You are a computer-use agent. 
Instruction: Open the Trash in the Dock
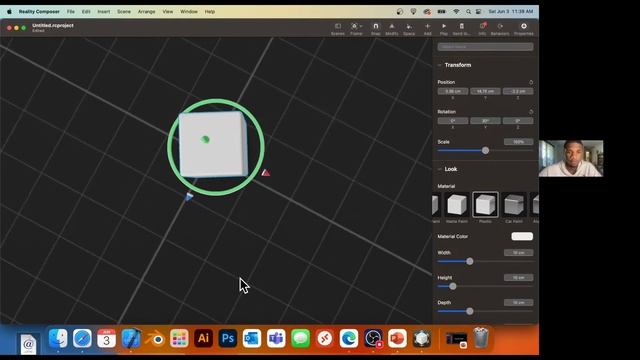(x=481, y=338)
